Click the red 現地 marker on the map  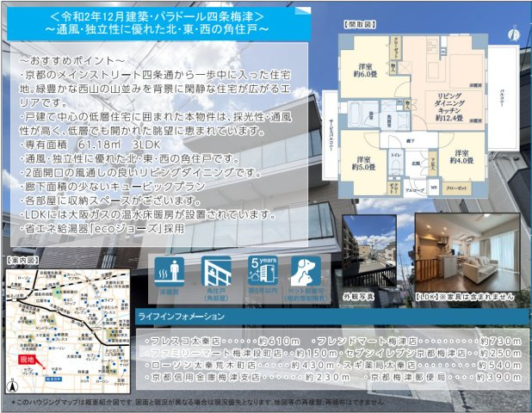point(28,359)
